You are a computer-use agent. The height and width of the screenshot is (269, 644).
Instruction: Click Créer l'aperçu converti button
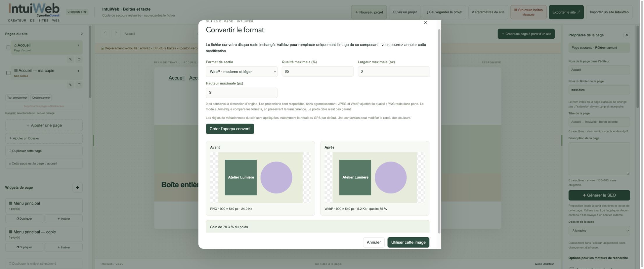pyautogui.click(x=230, y=129)
